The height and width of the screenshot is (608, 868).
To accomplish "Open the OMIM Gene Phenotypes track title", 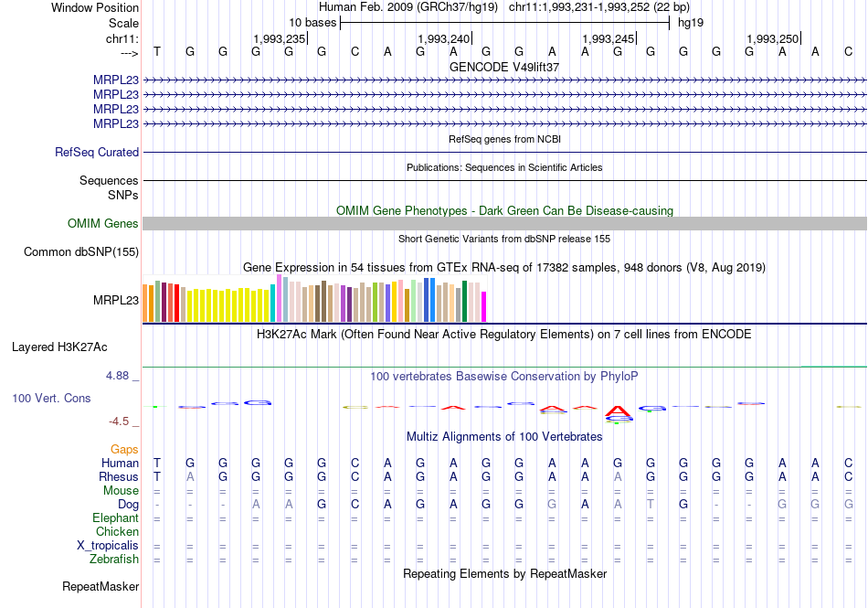I will tap(504, 210).
